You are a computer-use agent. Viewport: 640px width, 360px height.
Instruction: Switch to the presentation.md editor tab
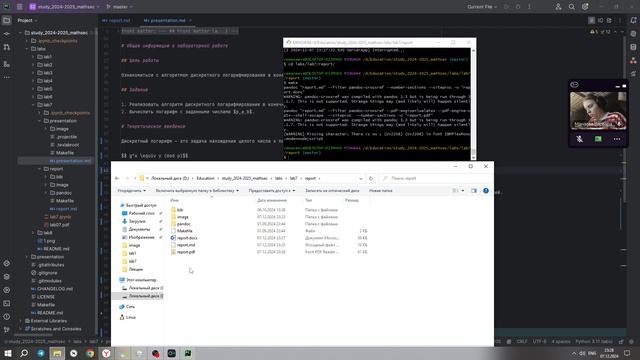click(x=165, y=20)
